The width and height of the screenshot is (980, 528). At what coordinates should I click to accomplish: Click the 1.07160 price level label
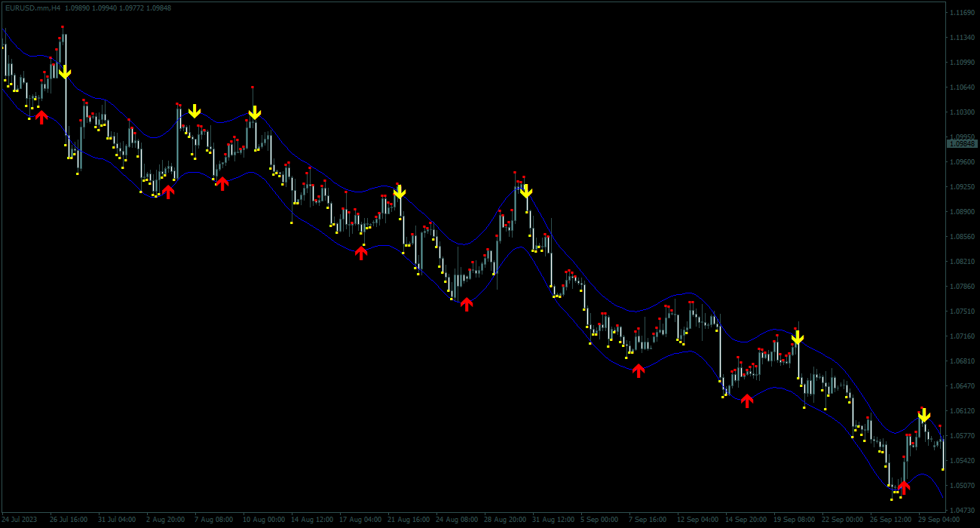click(962, 336)
